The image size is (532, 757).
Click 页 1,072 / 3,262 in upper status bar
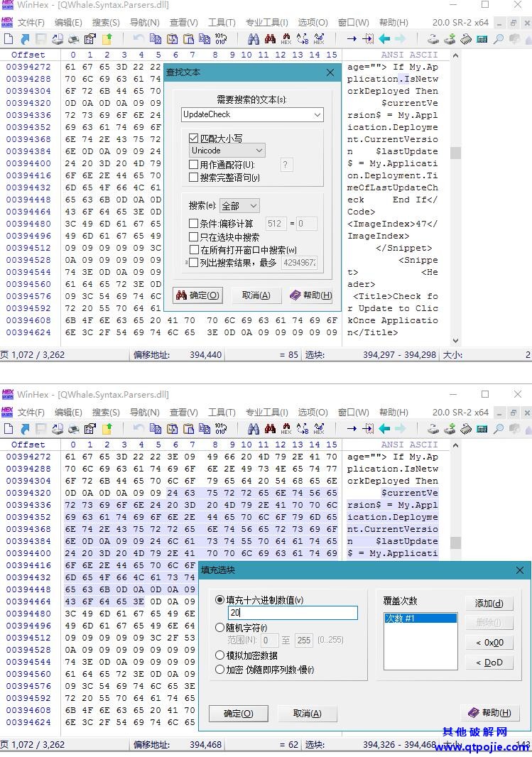point(33,355)
